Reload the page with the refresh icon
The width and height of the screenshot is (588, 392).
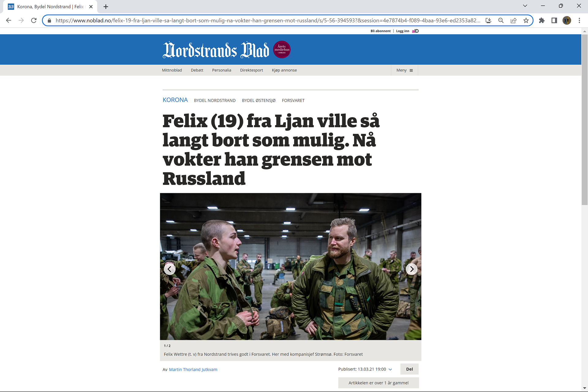pos(34,21)
